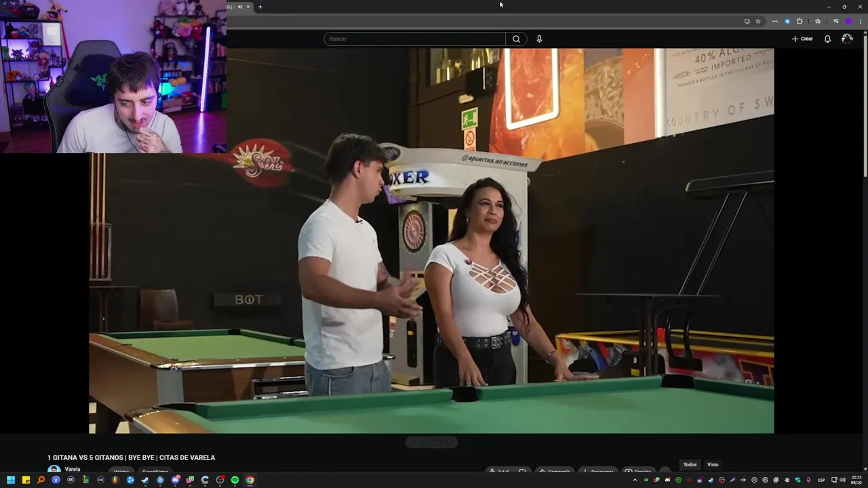This screenshot has width=868, height=488.
Task: Click the Steam tray icon
Action: click(711, 480)
